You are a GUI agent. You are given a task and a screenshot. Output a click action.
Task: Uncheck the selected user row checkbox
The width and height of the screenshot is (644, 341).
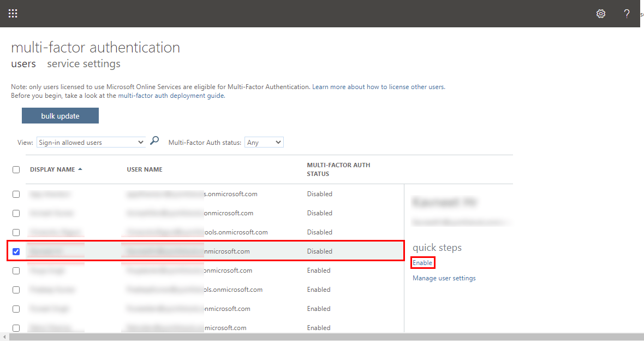[16, 251]
